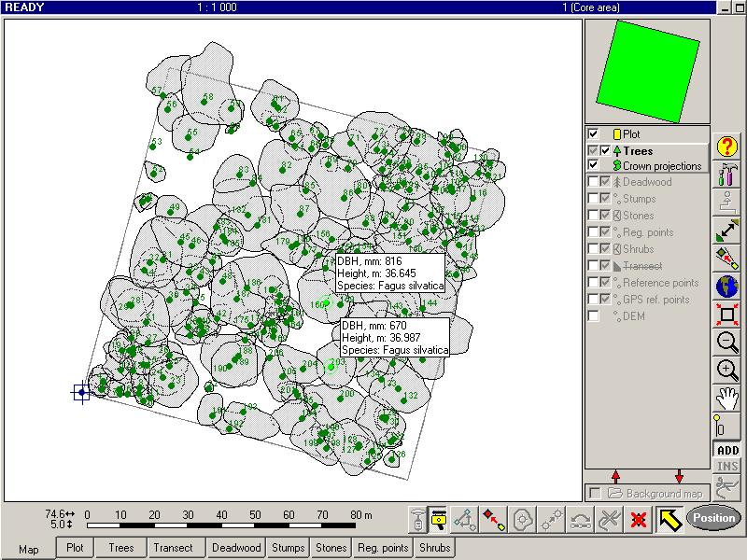Click the ADD mode button

pyautogui.click(x=727, y=451)
